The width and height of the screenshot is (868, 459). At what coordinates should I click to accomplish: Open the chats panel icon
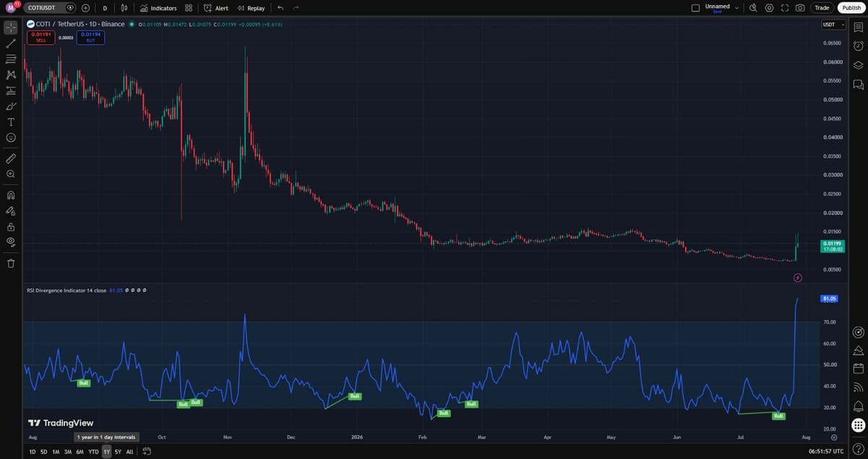858,85
